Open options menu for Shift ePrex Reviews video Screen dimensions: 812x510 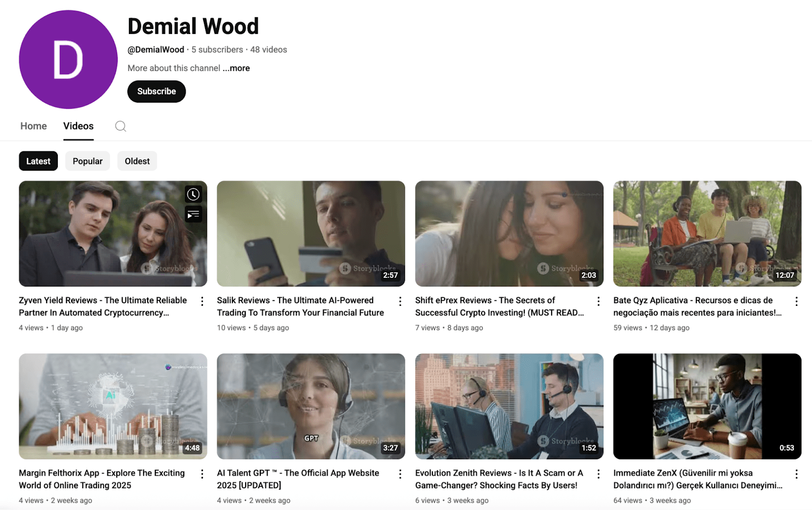click(598, 301)
